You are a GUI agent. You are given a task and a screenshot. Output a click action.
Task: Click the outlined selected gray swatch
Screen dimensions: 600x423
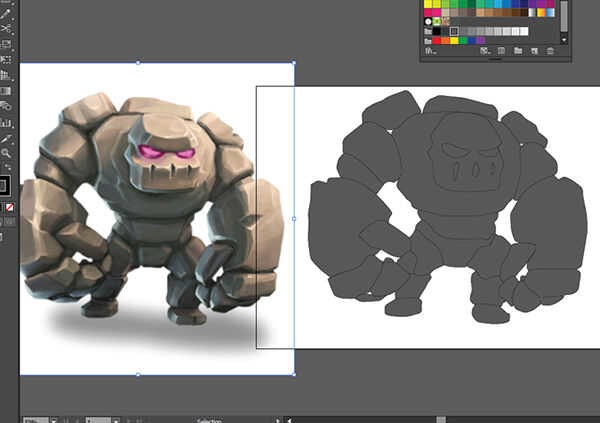pos(454,31)
